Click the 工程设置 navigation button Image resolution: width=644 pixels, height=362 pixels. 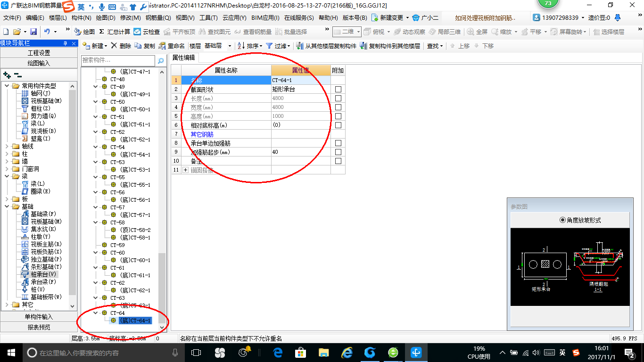39,53
